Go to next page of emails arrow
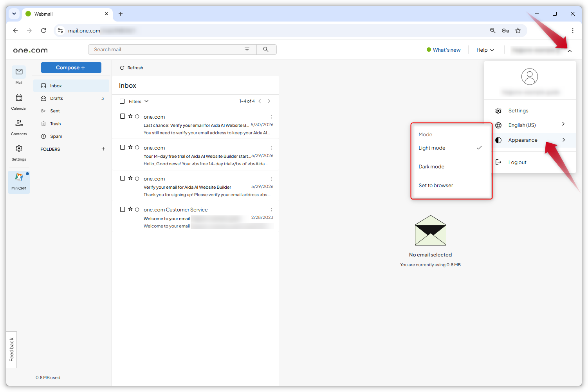This screenshot has width=588, height=392. 269,101
